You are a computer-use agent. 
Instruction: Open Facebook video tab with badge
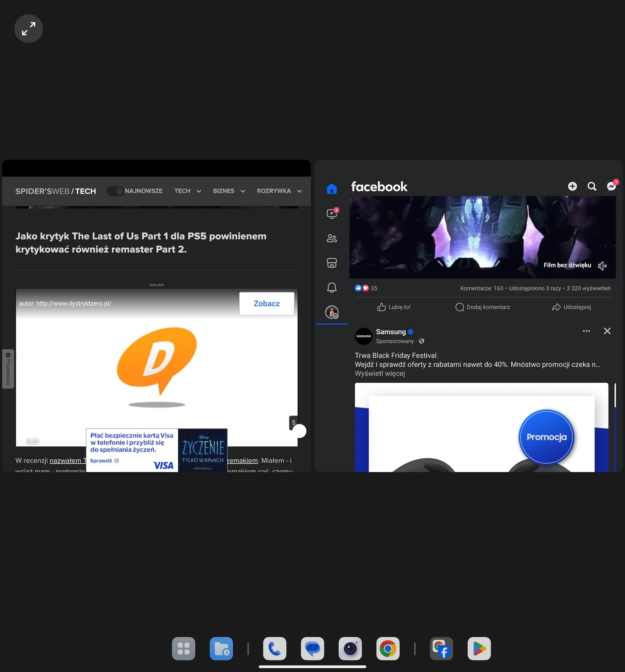coord(332,213)
